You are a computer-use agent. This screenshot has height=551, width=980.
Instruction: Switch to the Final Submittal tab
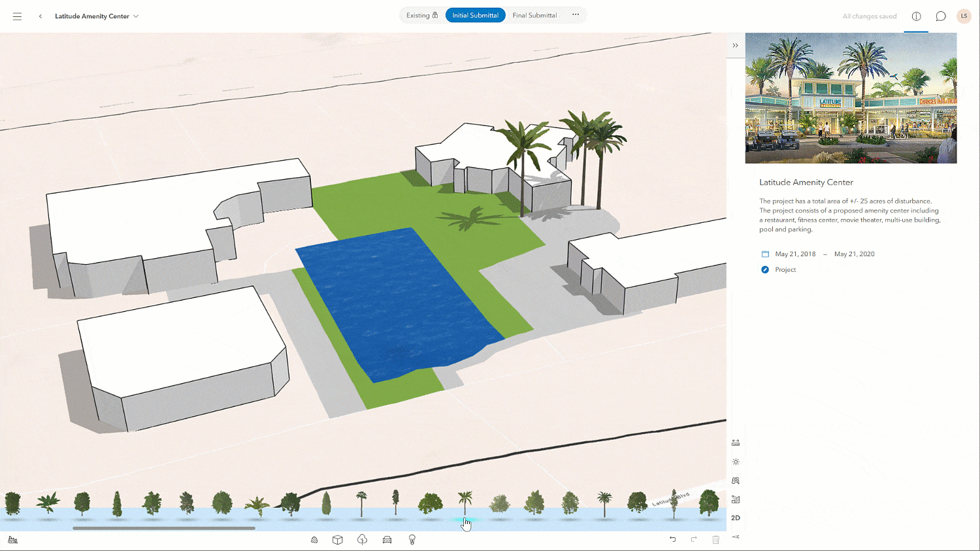534,15
